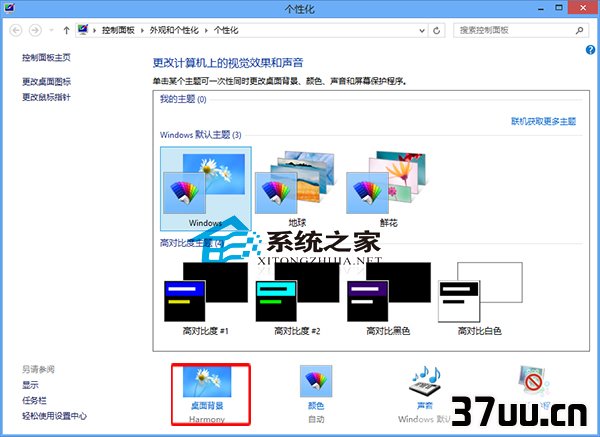
Task: Open 颜色 window color settings
Action: pyautogui.click(x=316, y=394)
